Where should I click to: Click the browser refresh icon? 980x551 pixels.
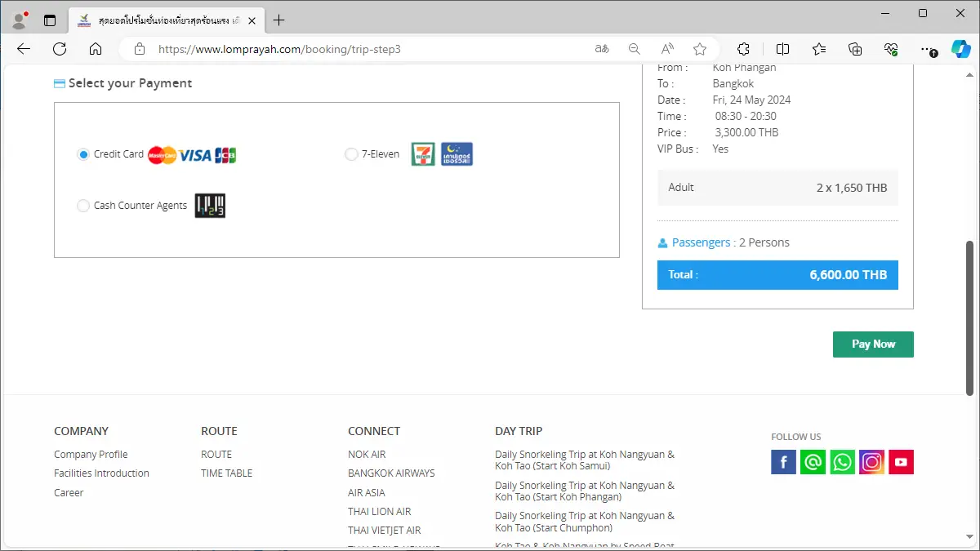[60, 49]
